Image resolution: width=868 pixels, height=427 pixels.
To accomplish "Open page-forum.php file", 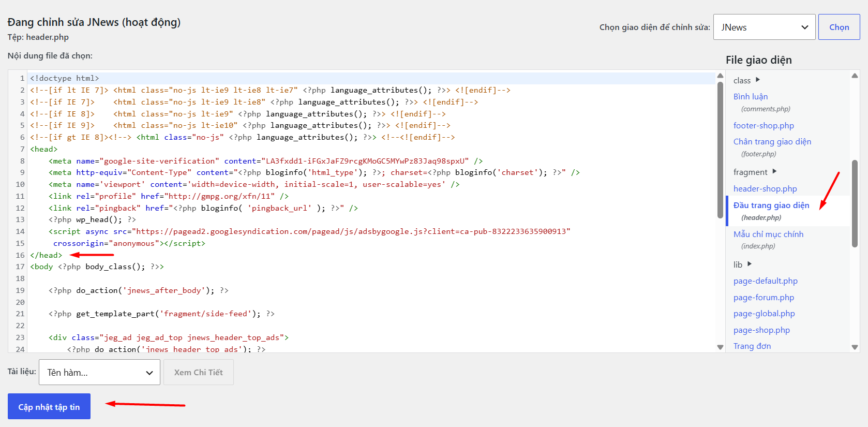I will click(764, 297).
